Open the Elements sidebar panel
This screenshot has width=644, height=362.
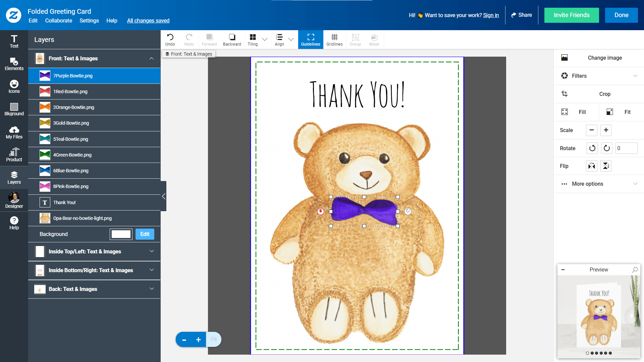tap(14, 64)
